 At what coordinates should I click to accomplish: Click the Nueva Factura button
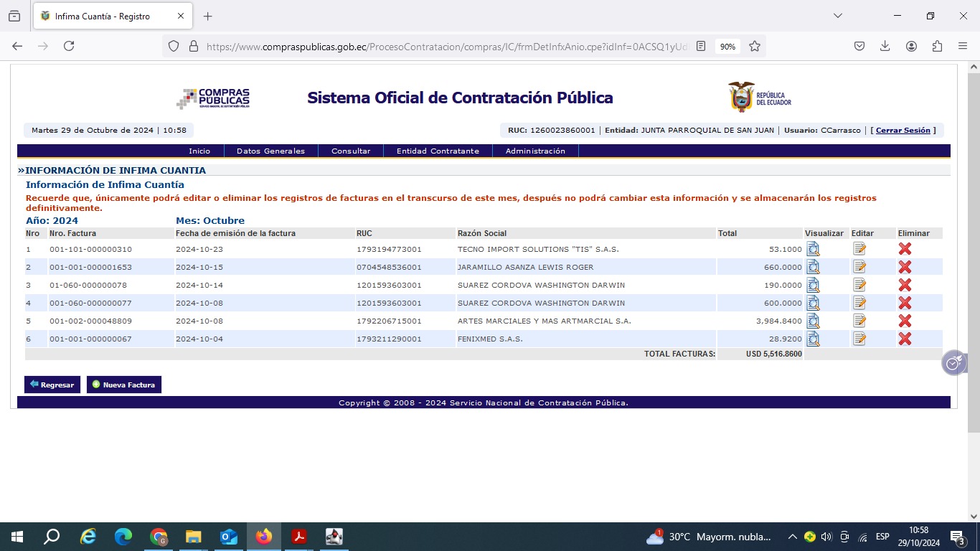click(x=124, y=385)
